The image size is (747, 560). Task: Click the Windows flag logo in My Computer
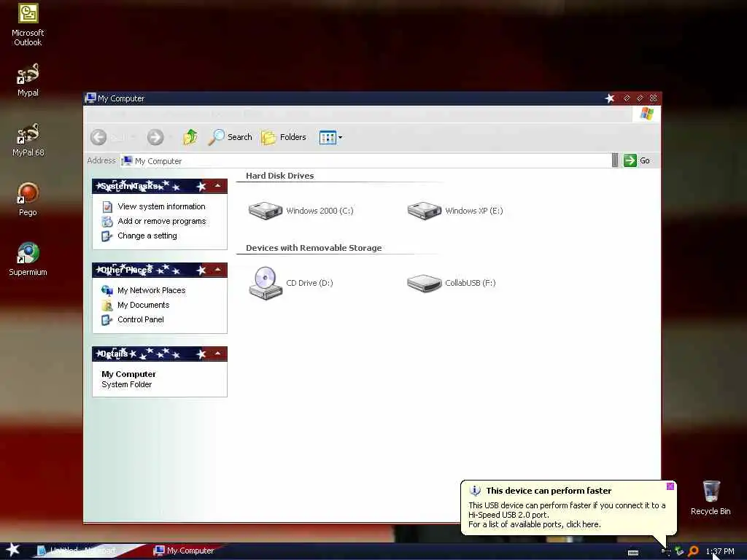pos(646,114)
